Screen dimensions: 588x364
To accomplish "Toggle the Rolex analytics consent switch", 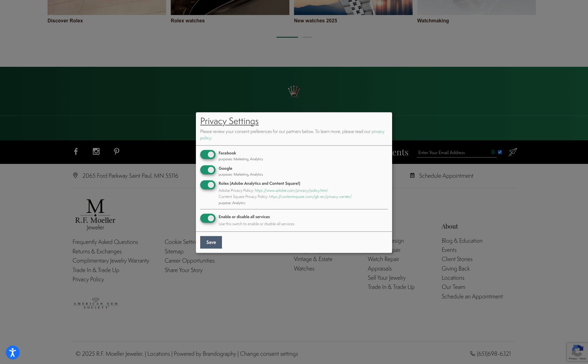I will (x=208, y=185).
